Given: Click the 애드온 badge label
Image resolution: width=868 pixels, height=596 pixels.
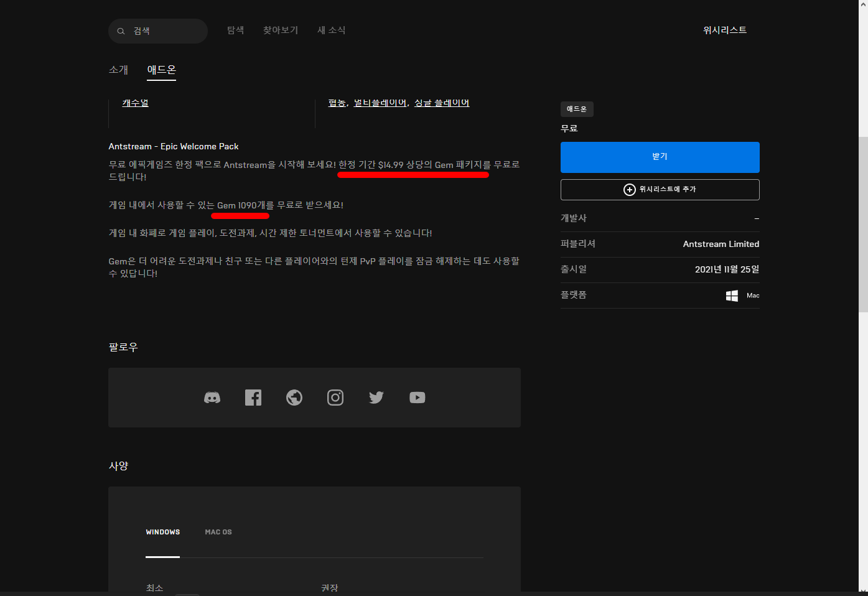Looking at the screenshot, I should click(x=577, y=109).
